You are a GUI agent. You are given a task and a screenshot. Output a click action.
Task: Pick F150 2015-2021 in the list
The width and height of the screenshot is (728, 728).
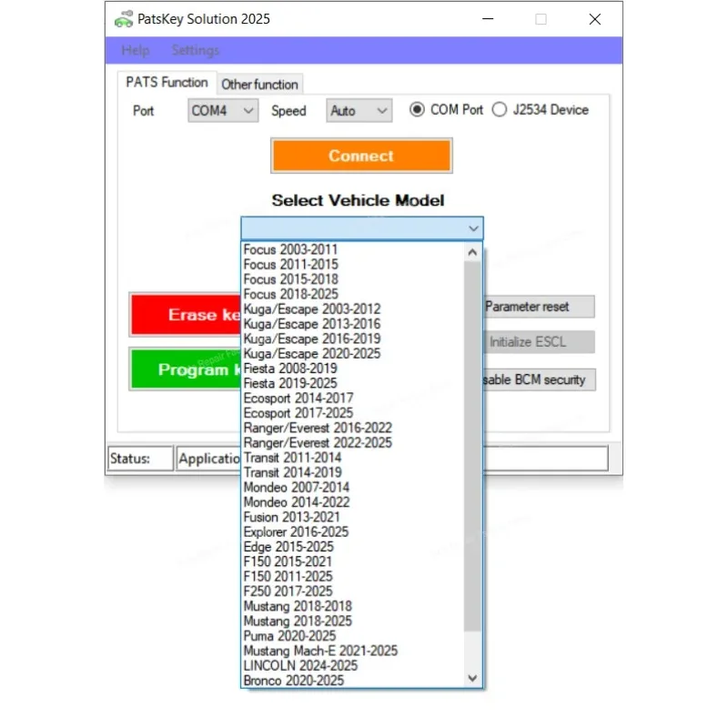point(353,561)
